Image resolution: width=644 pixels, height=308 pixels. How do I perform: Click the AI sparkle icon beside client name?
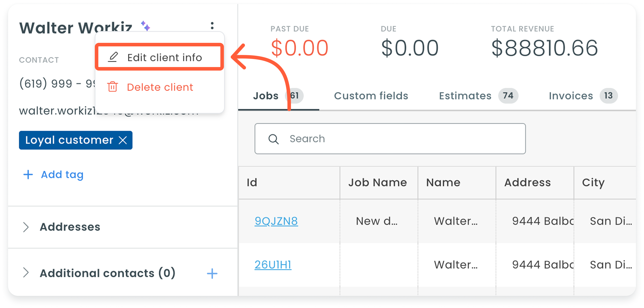tap(145, 26)
